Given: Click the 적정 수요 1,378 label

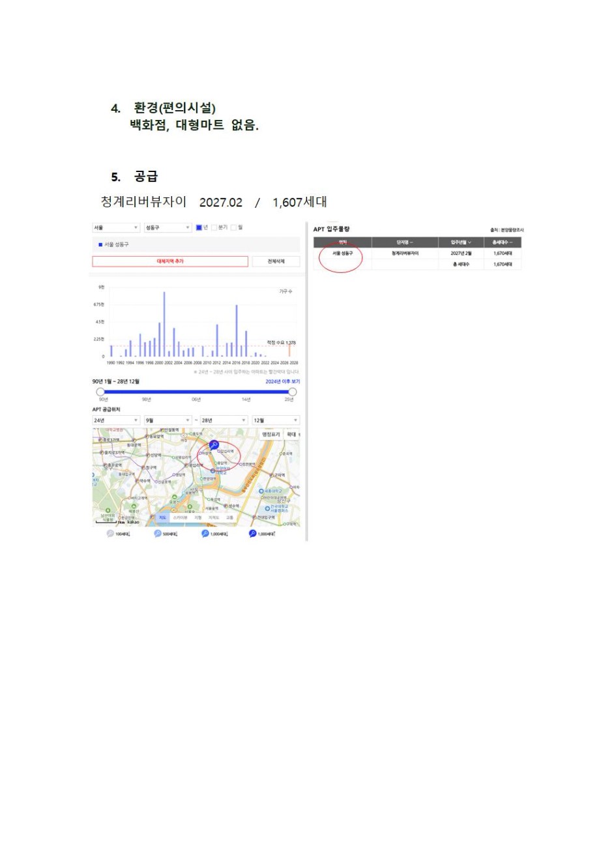Looking at the screenshot, I should [281, 343].
